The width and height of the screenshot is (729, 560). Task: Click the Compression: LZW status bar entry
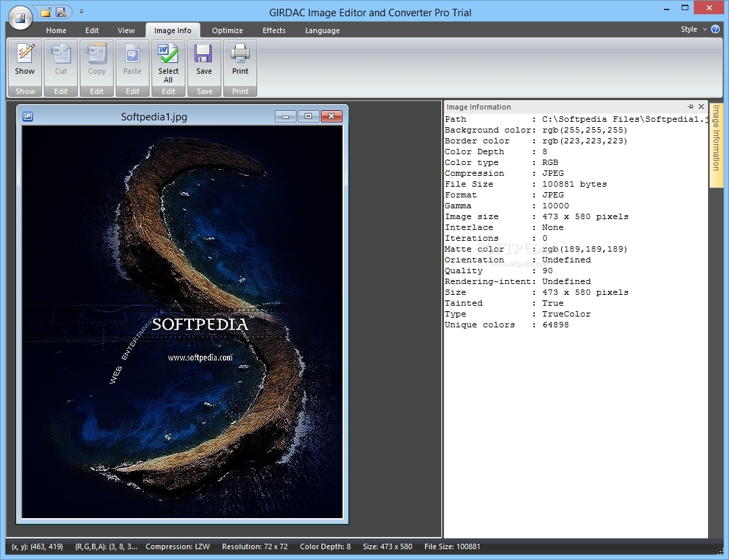(x=177, y=546)
